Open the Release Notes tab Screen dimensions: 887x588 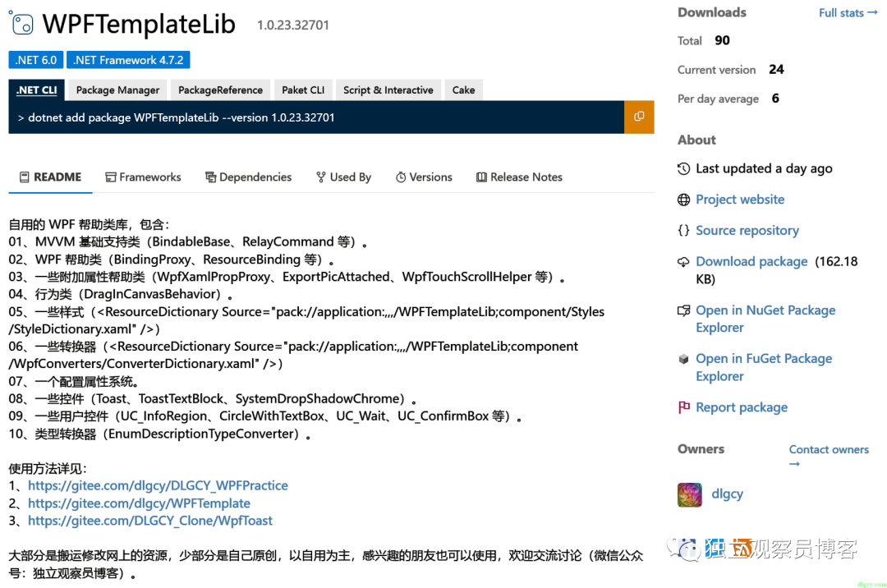click(519, 177)
